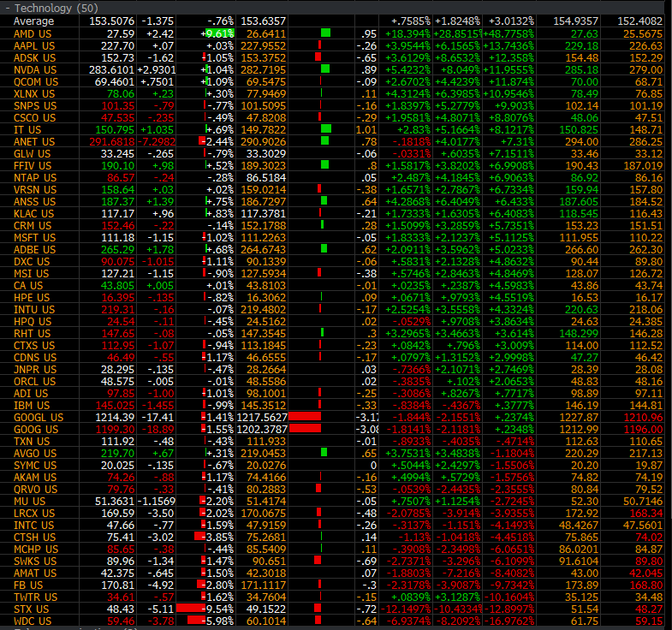Click HPE US ticker
672x630 pixels.
coord(32,298)
